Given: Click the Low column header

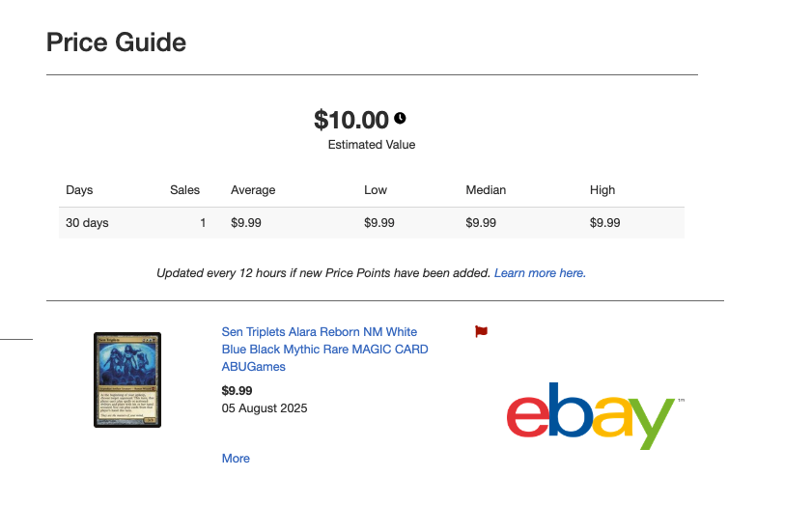Looking at the screenshot, I should [x=376, y=190].
